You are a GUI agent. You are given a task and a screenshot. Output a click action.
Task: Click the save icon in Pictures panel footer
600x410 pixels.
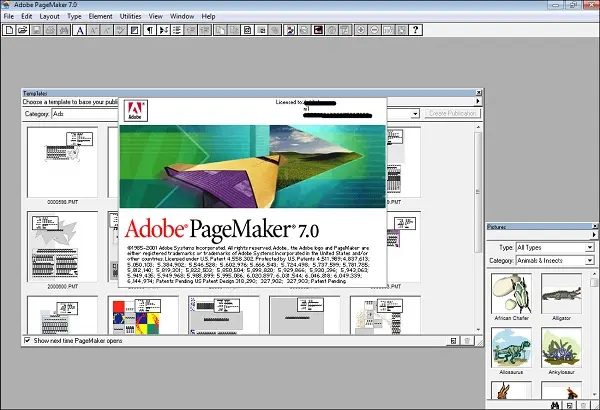[569, 405]
